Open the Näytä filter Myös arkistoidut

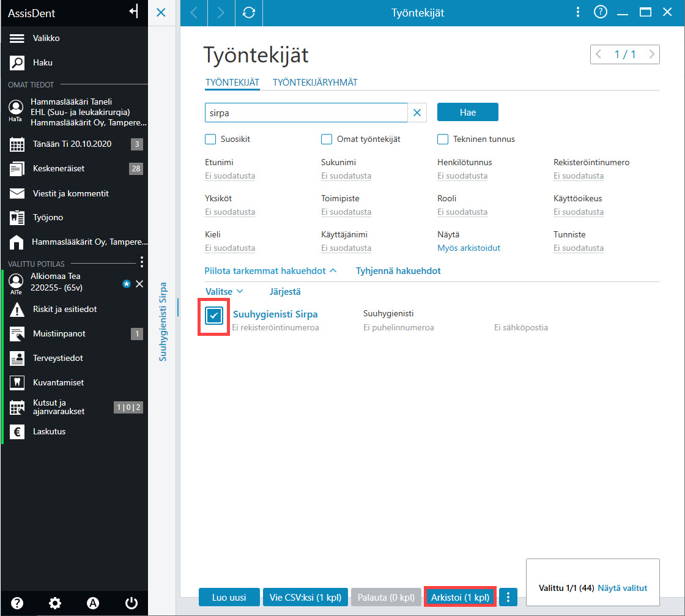coord(468,248)
